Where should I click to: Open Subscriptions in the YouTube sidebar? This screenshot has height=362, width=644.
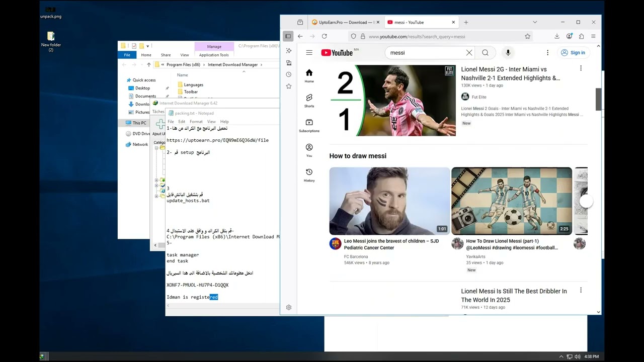click(309, 125)
